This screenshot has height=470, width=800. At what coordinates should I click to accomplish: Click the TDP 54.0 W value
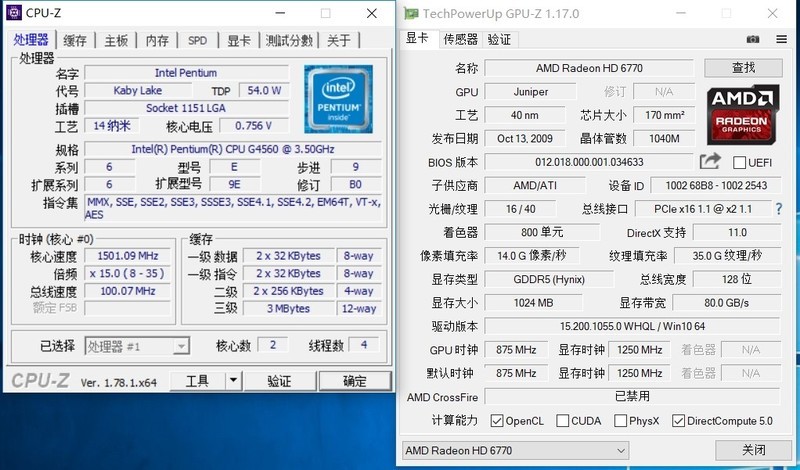pyautogui.click(x=264, y=90)
